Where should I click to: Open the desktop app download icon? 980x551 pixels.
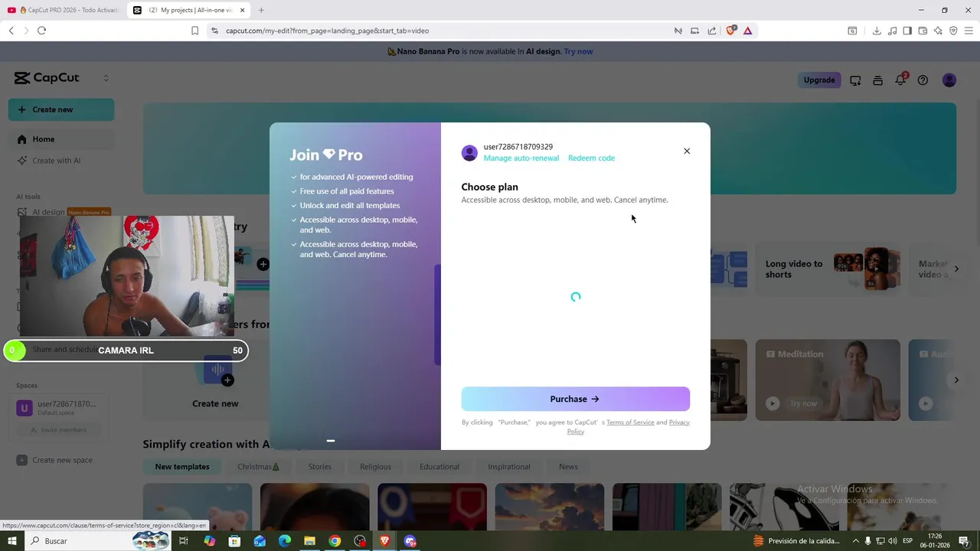855,80
